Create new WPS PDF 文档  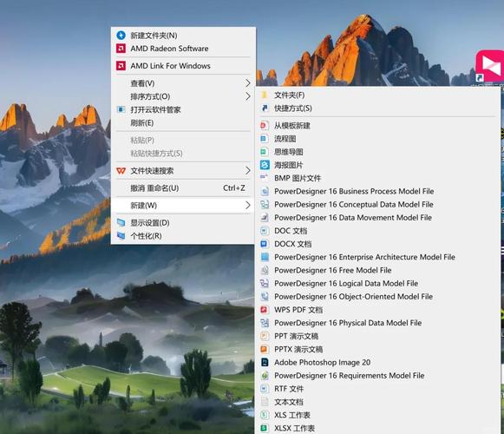(377, 310)
